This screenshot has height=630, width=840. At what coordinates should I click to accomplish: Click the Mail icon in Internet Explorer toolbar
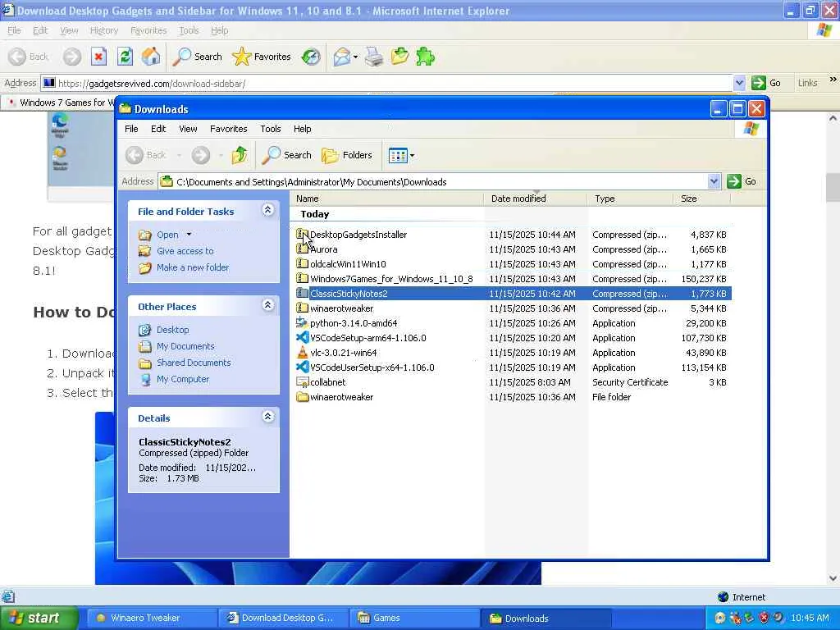pos(341,57)
